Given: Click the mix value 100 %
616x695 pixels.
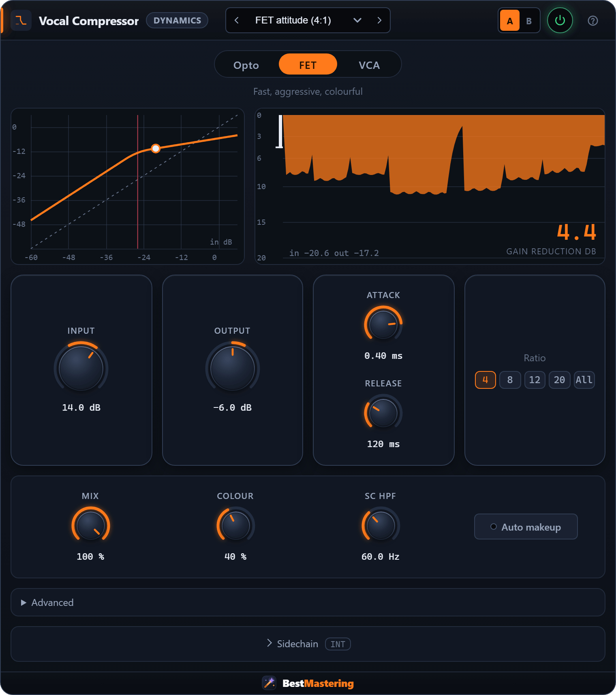Looking at the screenshot, I should [x=91, y=556].
